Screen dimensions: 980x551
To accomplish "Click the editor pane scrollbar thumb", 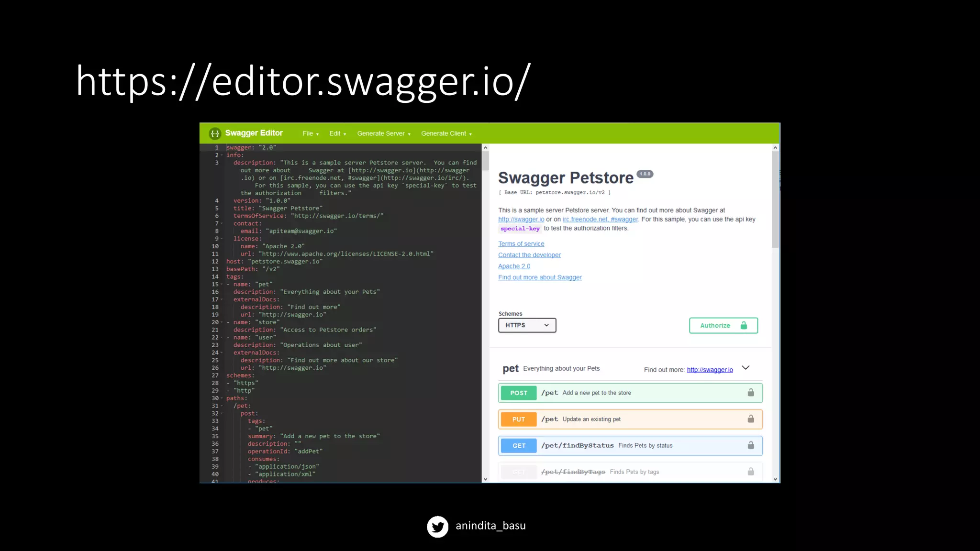I will 485,161.
